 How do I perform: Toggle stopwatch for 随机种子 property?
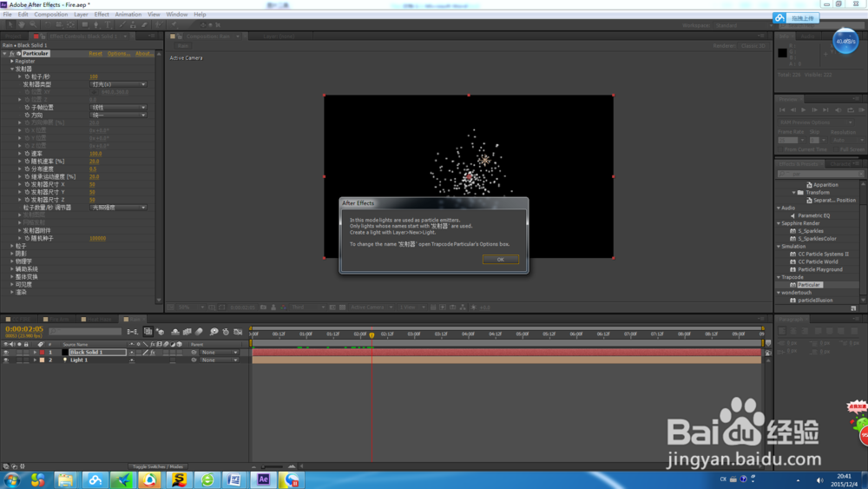27,239
